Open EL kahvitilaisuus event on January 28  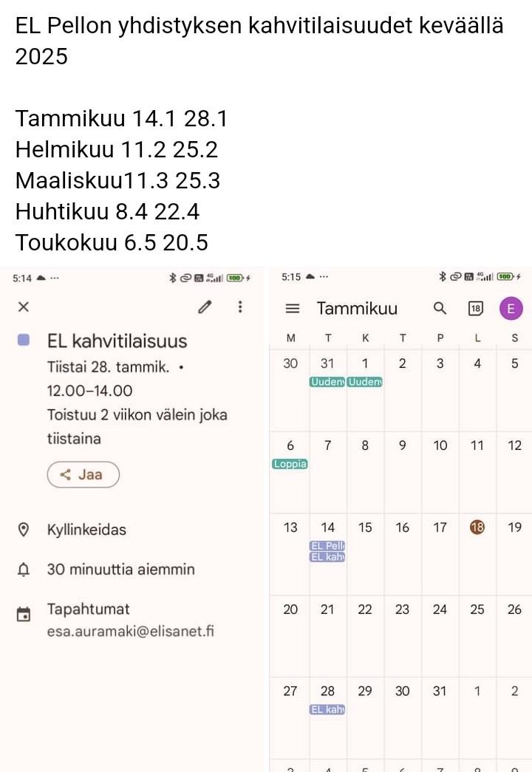click(x=327, y=710)
